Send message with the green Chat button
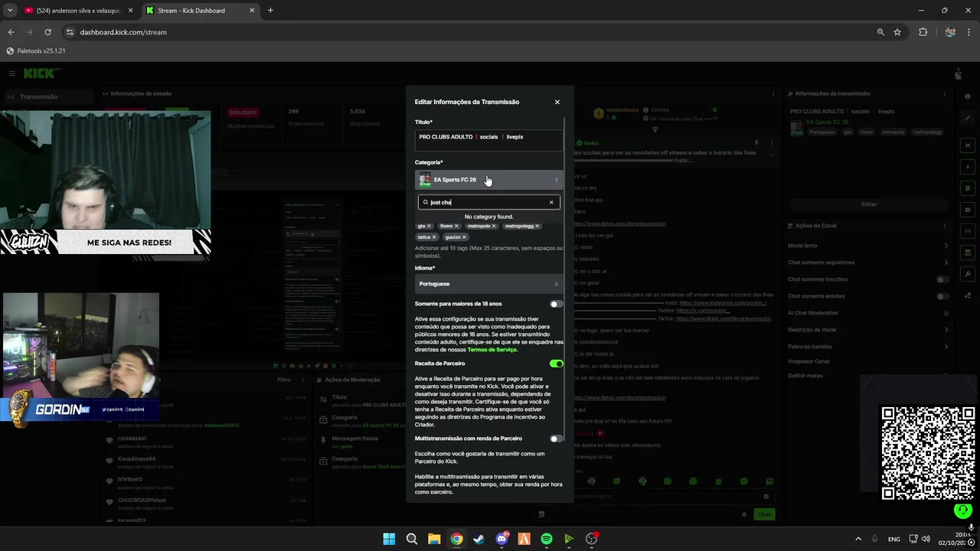Screen dimensions: 980x551 764,514
